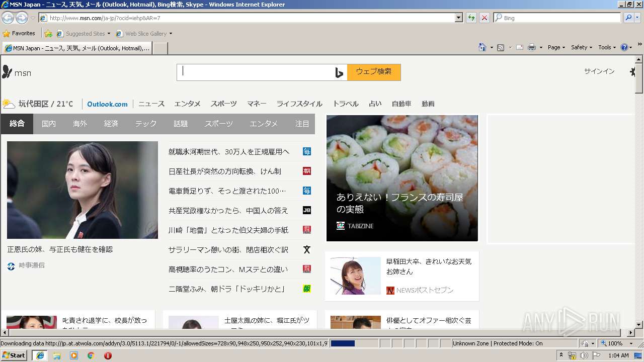Click the Refresh page icon

(x=471, y=18)
